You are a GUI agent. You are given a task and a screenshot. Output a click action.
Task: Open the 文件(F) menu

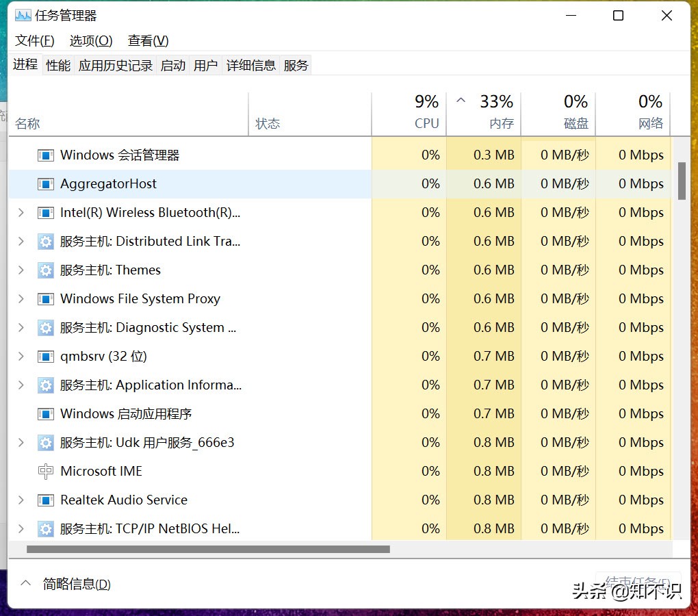33,40
